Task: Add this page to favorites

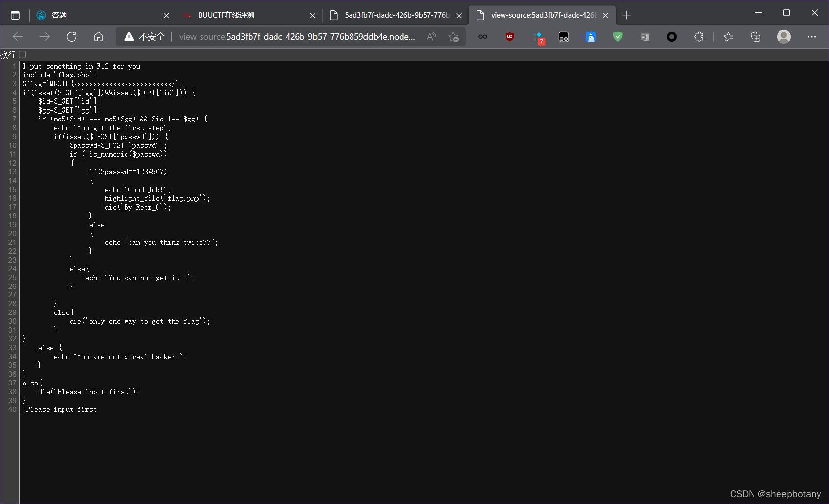Action: click(x=453, y=37)
